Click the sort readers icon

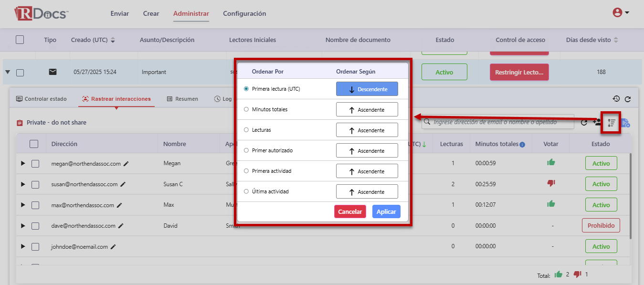pyautogui.click(x=611, y=123)
